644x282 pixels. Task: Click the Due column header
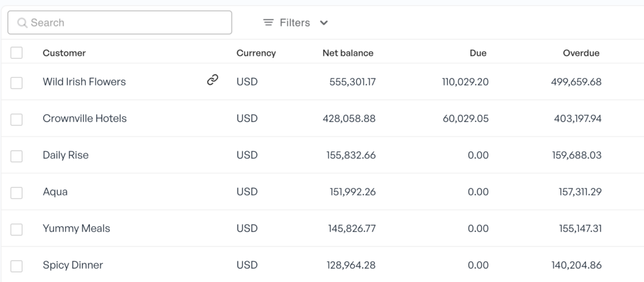[478, 53]
